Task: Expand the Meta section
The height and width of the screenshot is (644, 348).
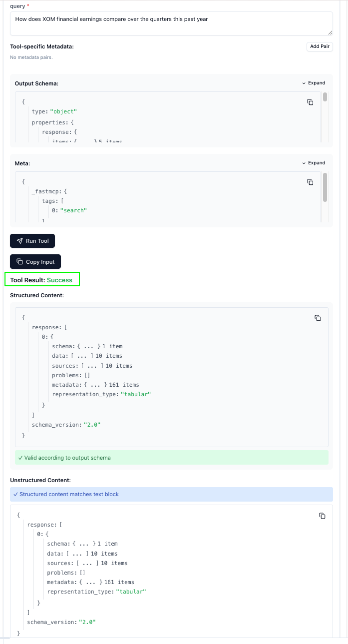Action: click(x=313, y=162)
